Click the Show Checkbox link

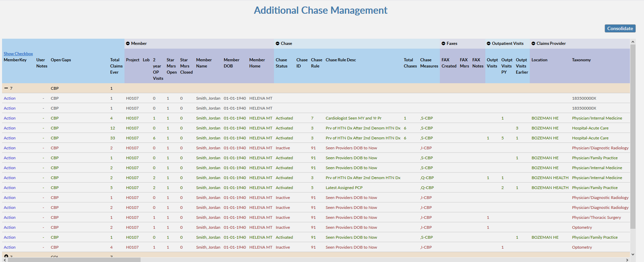coord(18,54)
